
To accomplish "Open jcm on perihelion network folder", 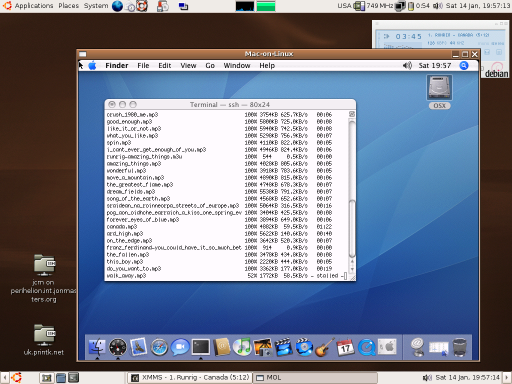I will click(44, 278).
